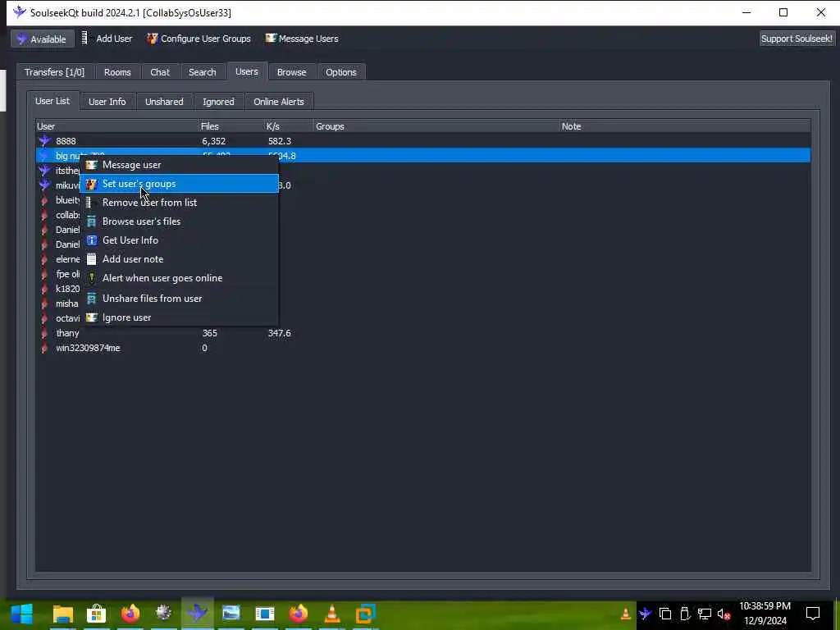
Task: Open the notification center icon
Action: click(x=813, y=614)
